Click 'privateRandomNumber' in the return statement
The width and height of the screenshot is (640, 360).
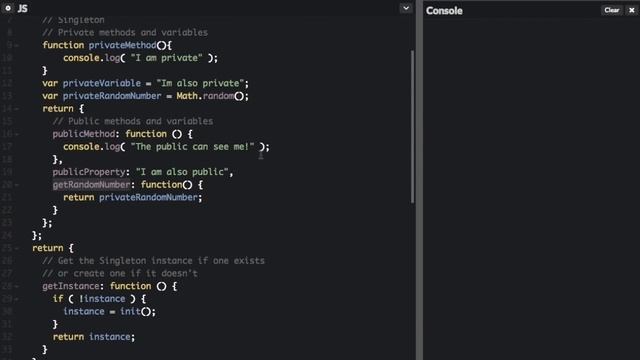[x=148, y=197]
